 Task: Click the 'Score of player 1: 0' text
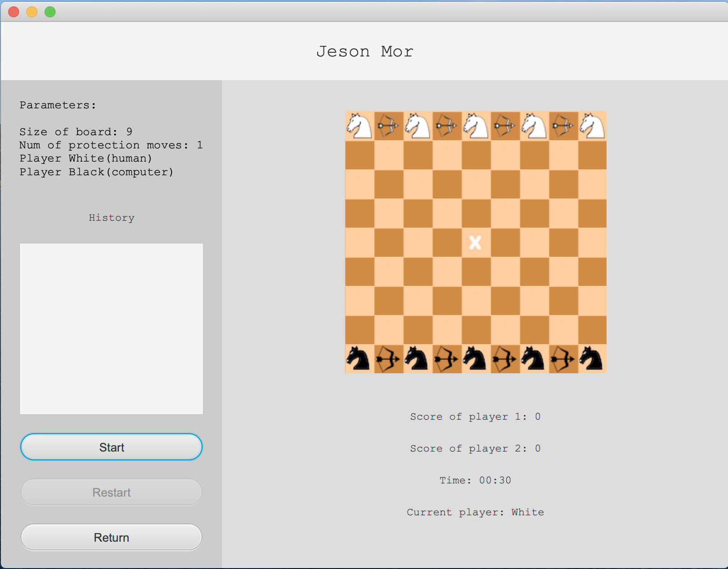coord(475,417)
